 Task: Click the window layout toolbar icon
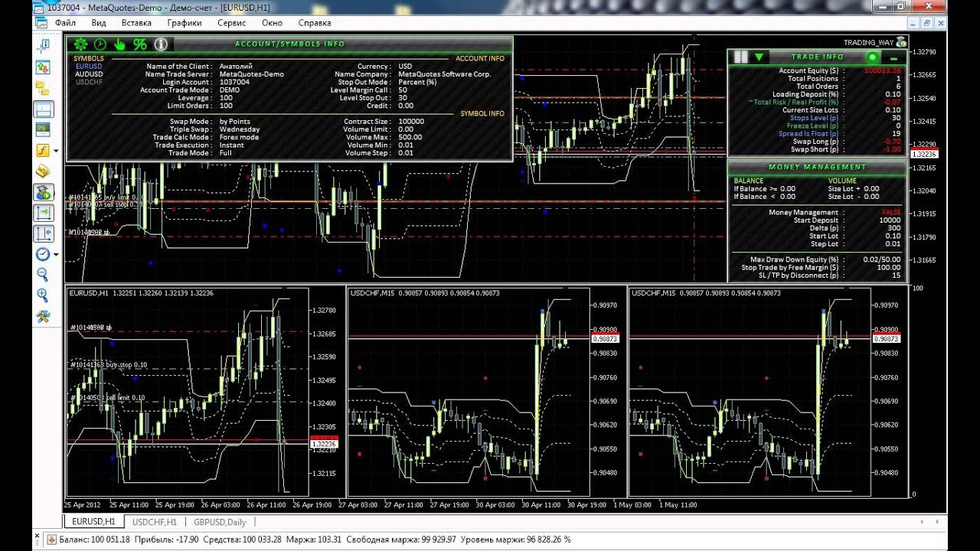click(x=44, y=109)
